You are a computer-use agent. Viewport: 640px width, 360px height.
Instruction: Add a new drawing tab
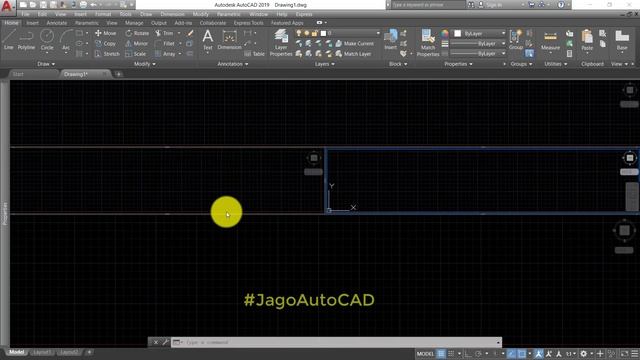pyautogui.click(x=118, y=74)
